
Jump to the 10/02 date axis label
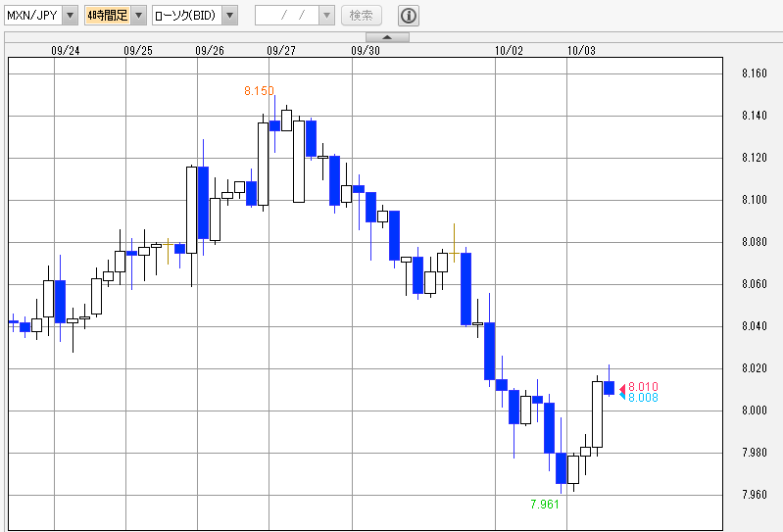[x=509, y=50]
